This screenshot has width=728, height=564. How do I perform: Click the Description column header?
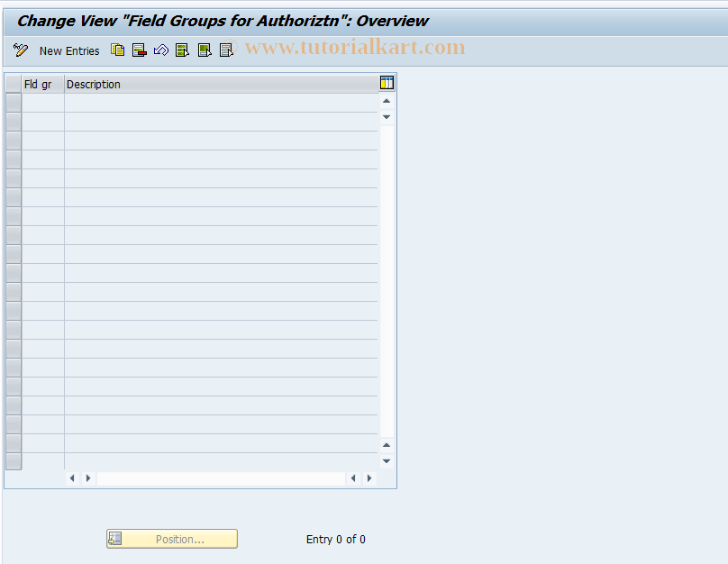coord(221,85)
